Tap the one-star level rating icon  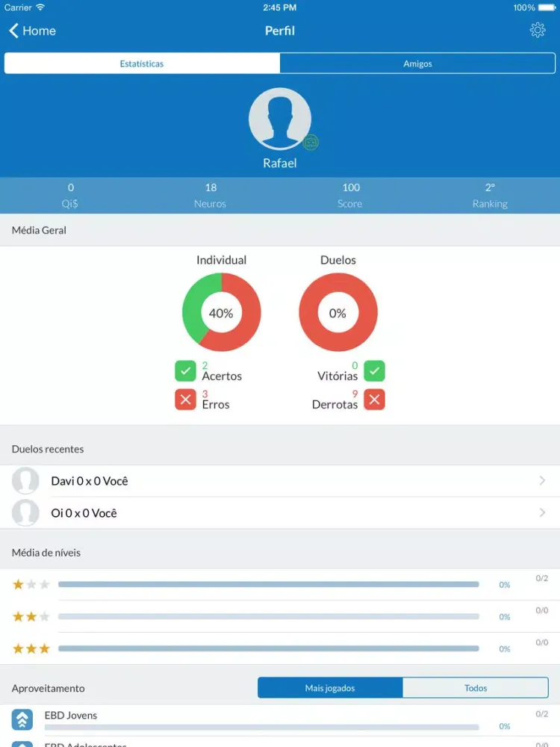pyautogui.click(x=31, y=585)
